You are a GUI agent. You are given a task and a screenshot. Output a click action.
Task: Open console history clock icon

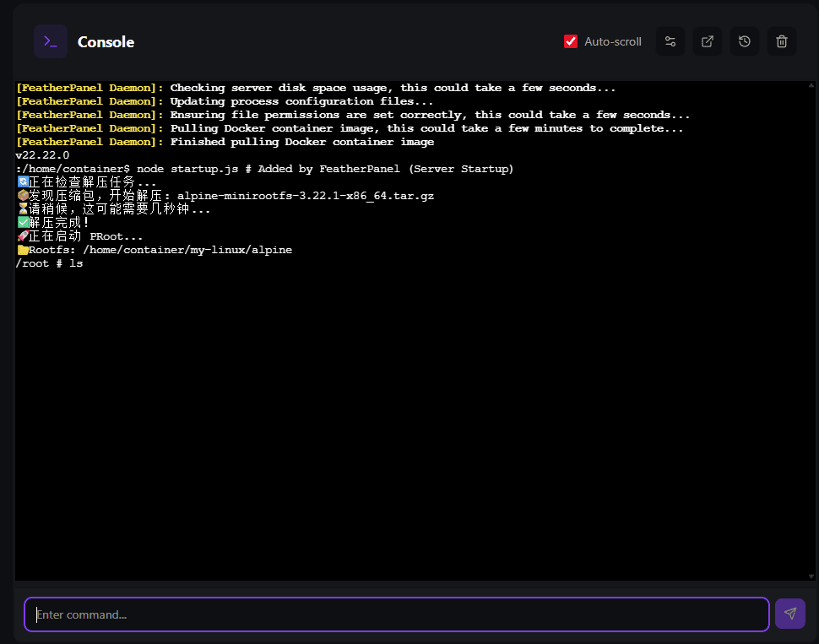745,41
